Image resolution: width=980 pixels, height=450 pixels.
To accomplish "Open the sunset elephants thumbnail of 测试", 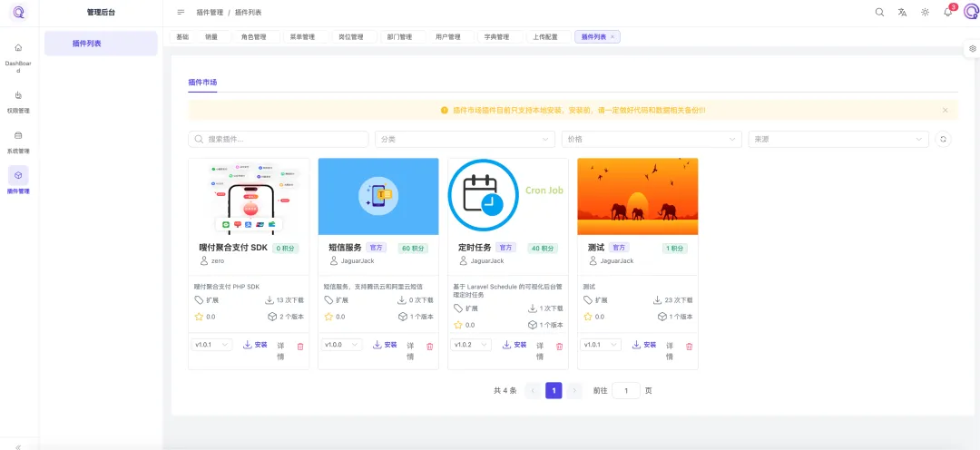I will click(x=638, y=196).
